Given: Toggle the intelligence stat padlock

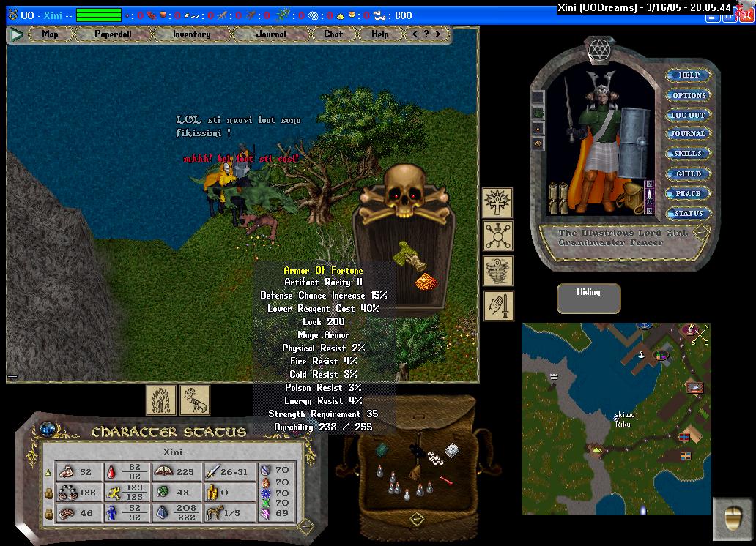Looking at the screenshot, I should coord(48,515).
